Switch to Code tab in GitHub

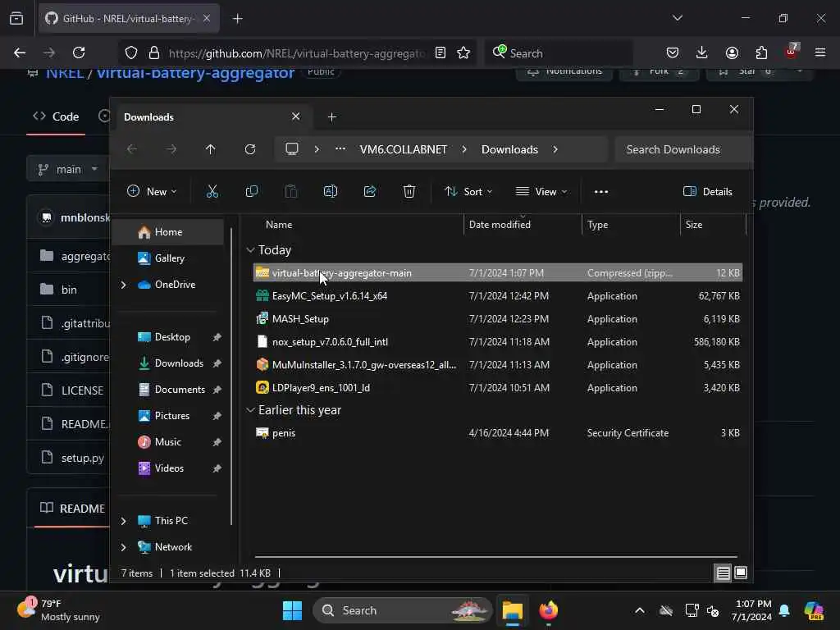(57, 116)
